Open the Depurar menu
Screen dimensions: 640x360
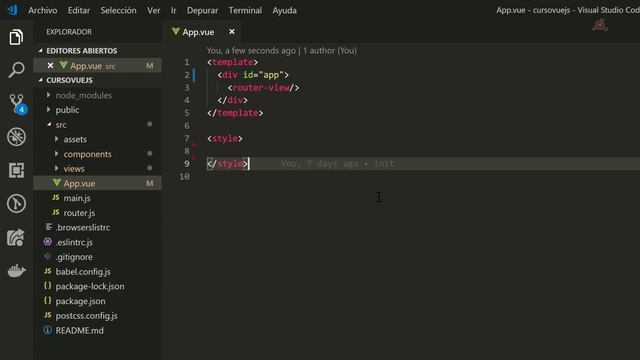pyautogui.click(x=202, y=10)
